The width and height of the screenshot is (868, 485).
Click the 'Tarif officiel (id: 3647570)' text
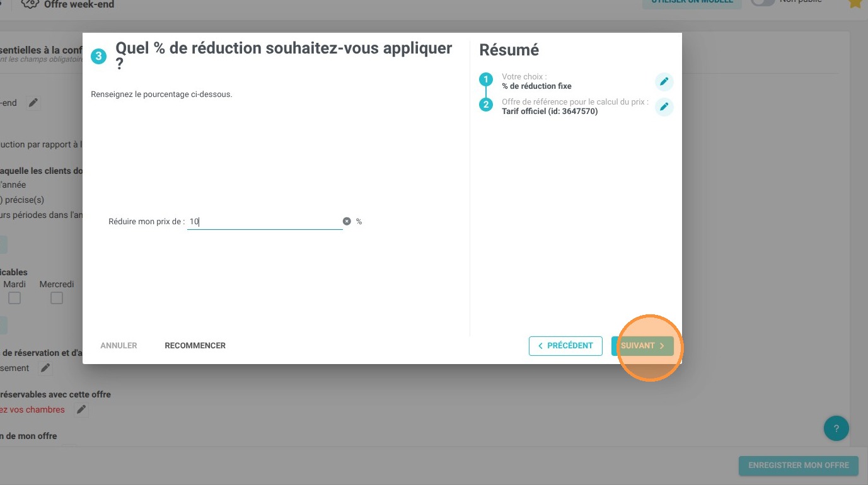tap(550, 111)
